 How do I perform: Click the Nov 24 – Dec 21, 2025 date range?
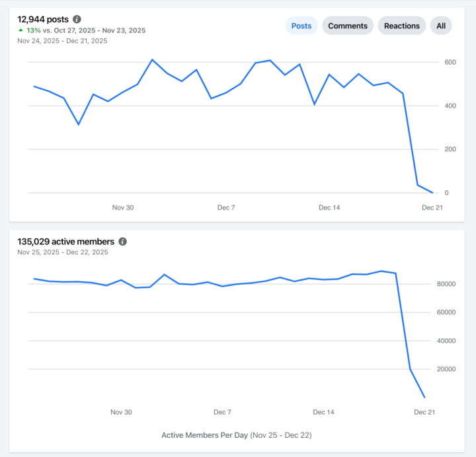coord(62,41)
